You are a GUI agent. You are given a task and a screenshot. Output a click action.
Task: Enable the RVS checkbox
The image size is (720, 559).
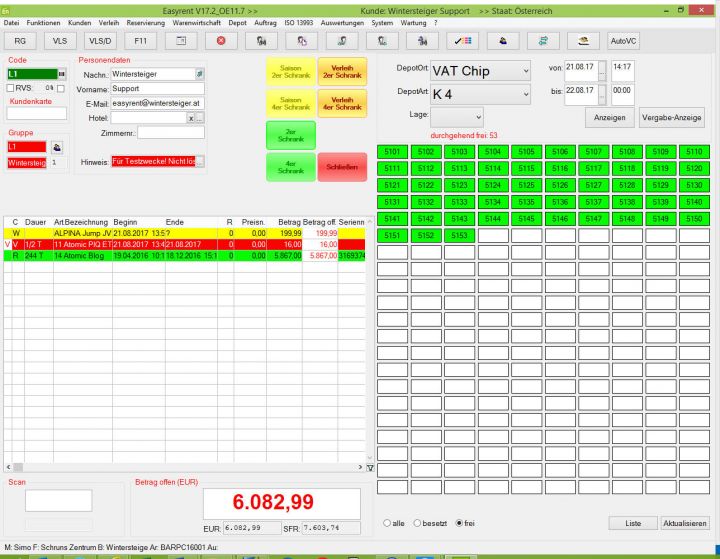click(10, 88)
